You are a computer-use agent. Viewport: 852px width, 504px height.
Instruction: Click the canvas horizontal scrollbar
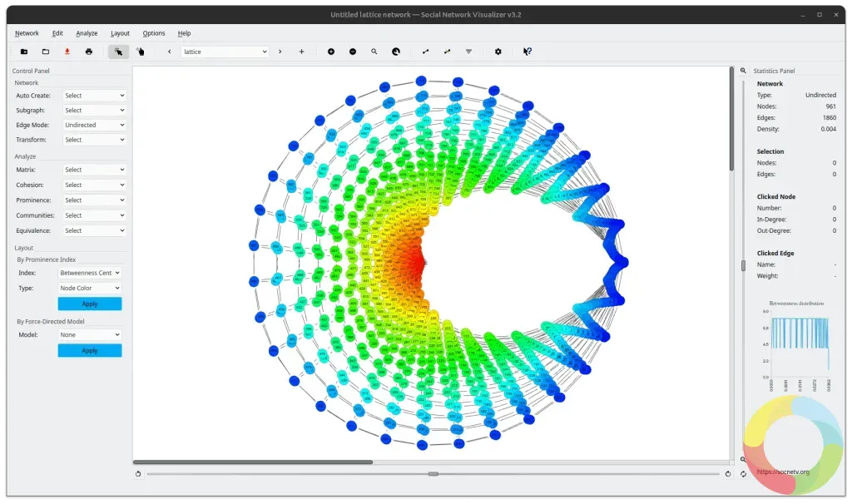[253, 462]
